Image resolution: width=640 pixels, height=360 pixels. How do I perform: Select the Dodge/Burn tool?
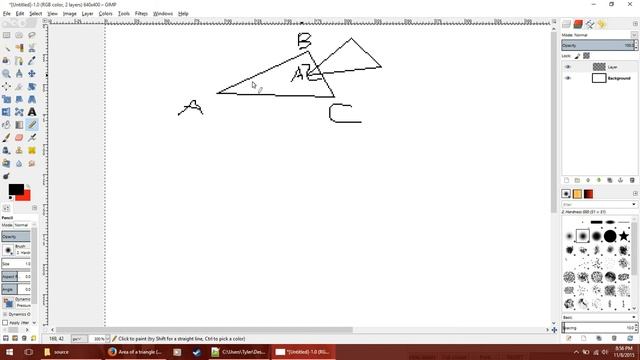point(7,176)
